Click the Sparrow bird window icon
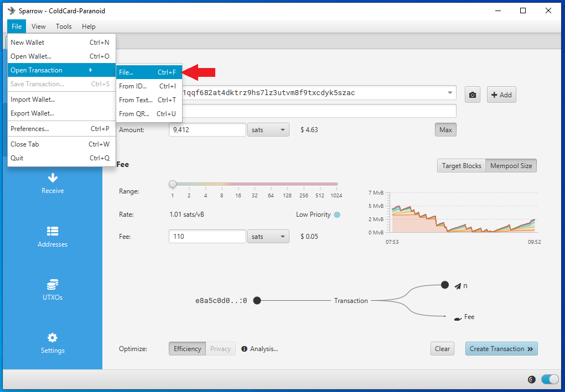The image size is (565, 392). coord(11,11)
